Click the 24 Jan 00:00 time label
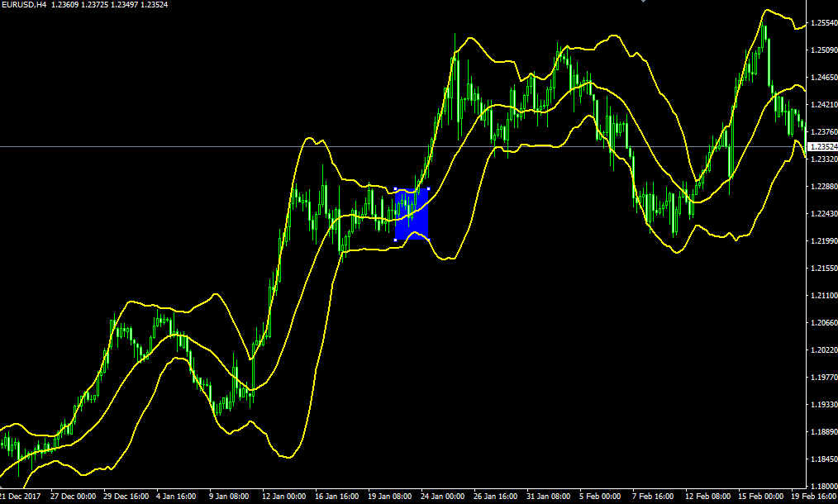This screenshot has height=504, width=838. [x=443, y=497]
